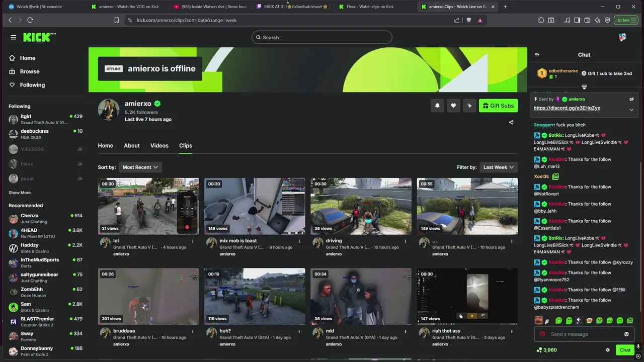Click the 3,960 channel points balance

pos(546,350)
